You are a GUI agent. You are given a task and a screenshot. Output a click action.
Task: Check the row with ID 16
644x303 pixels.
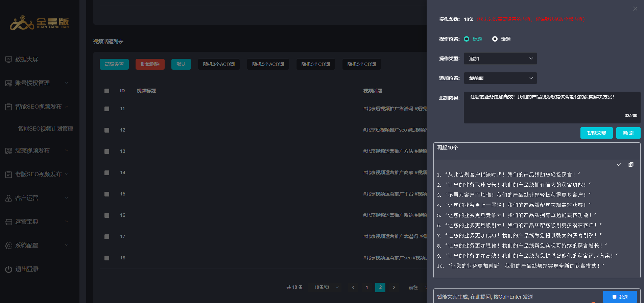(107, 215)
